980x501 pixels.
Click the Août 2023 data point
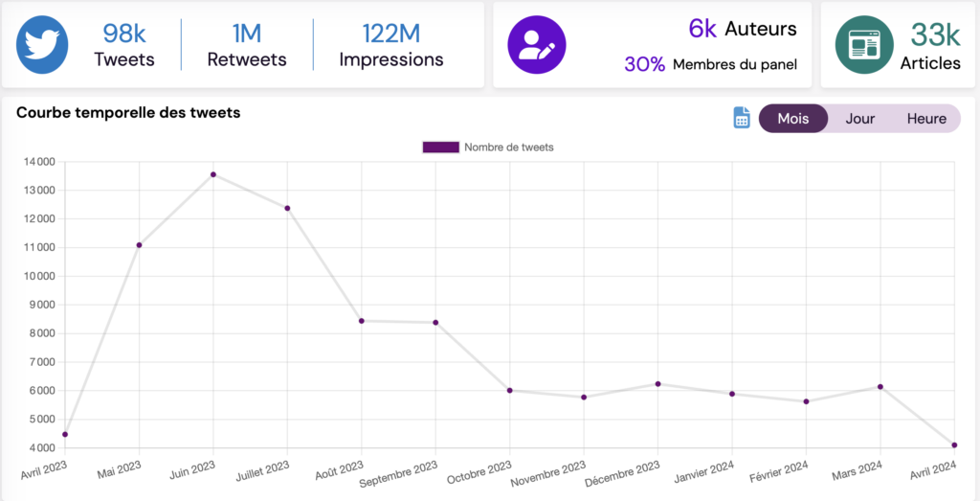coord(362,321)
